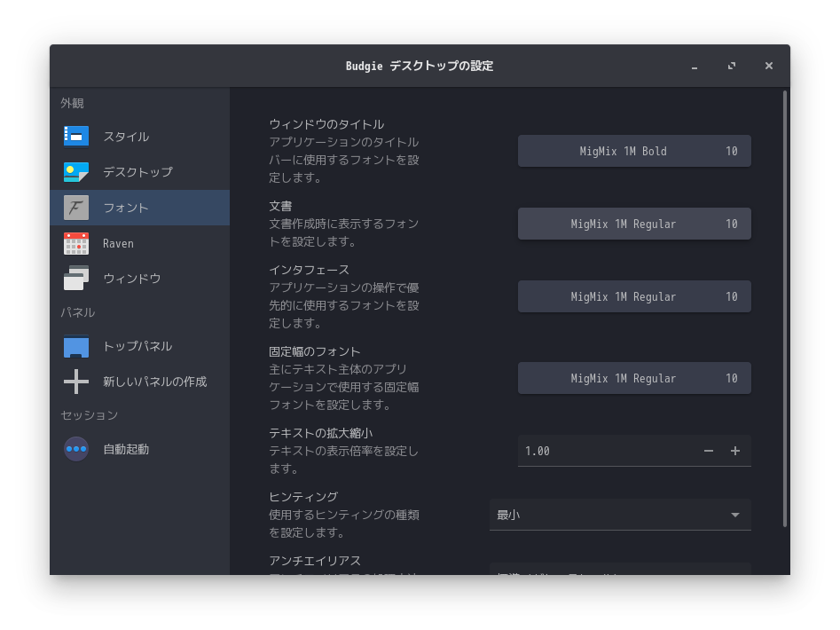Click the 自動起動 three-dots icon
The width and height of the screenshot is (840, 630).
click(x=76, y=449)
